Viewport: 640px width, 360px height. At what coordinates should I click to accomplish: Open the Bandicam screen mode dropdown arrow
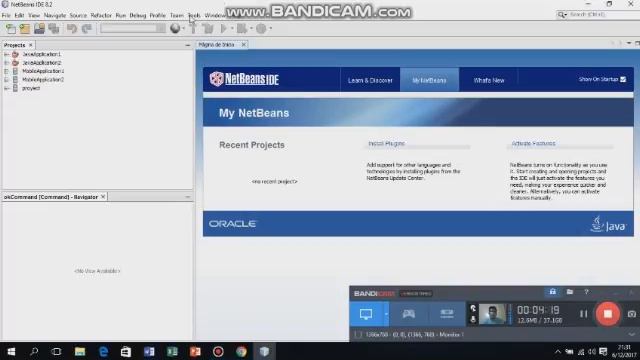click(386, 314)
